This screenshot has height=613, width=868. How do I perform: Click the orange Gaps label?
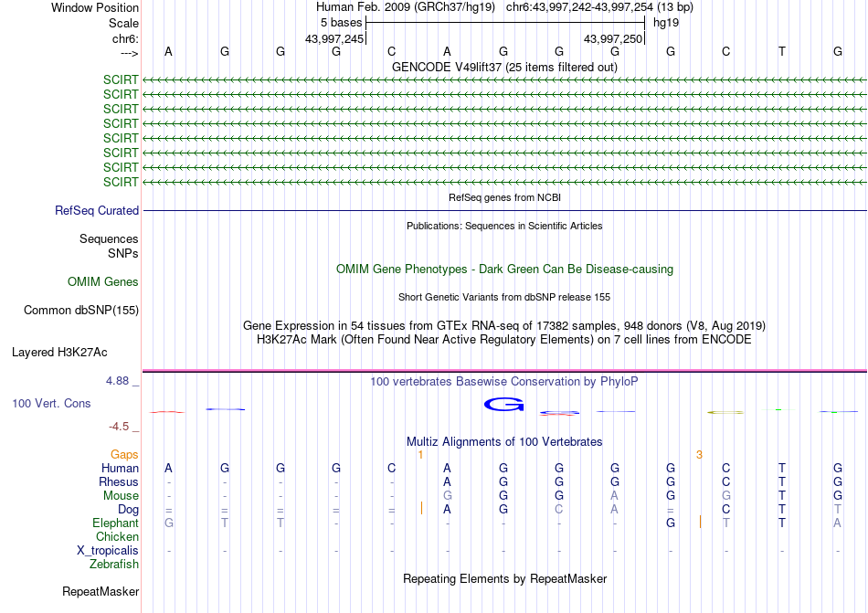coord(124,455)
